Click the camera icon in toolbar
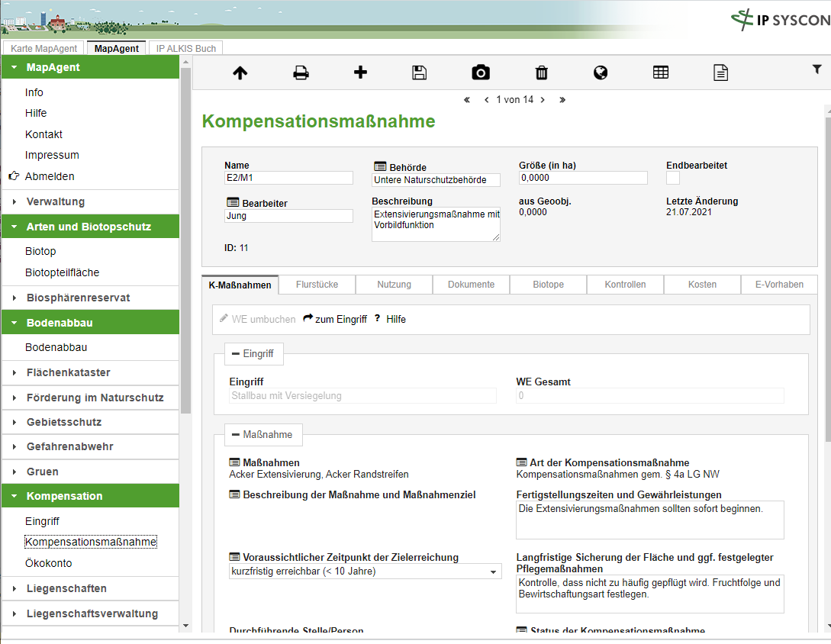Screen dimensions: 831x644 [x=481, y=73]
